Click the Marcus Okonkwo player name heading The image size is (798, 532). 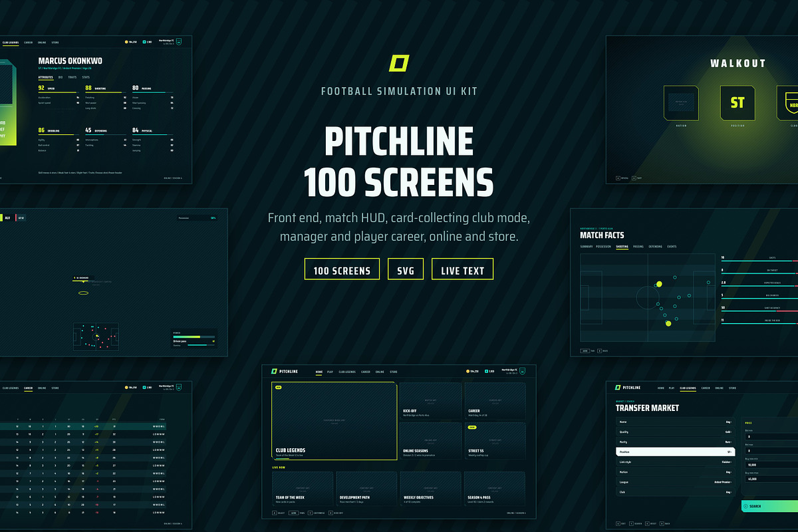click(70, 61)
